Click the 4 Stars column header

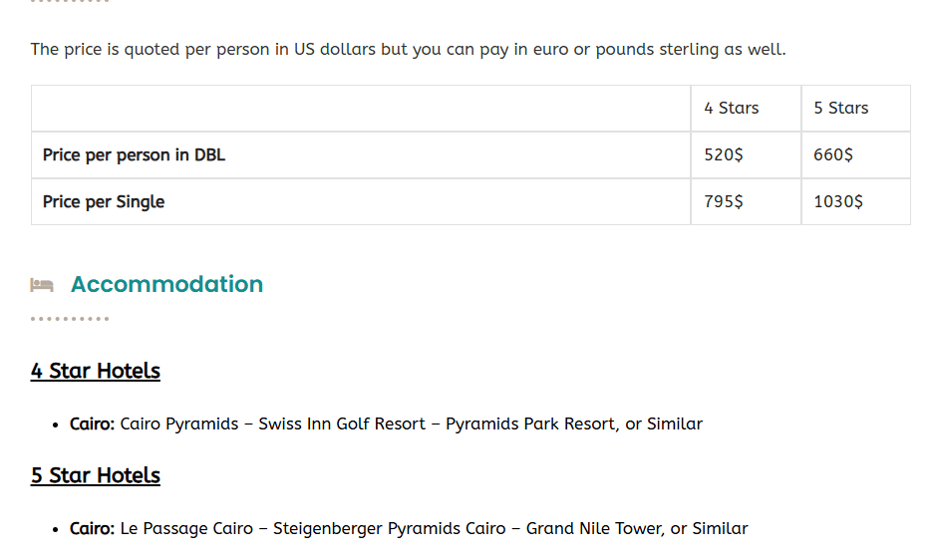731,108
